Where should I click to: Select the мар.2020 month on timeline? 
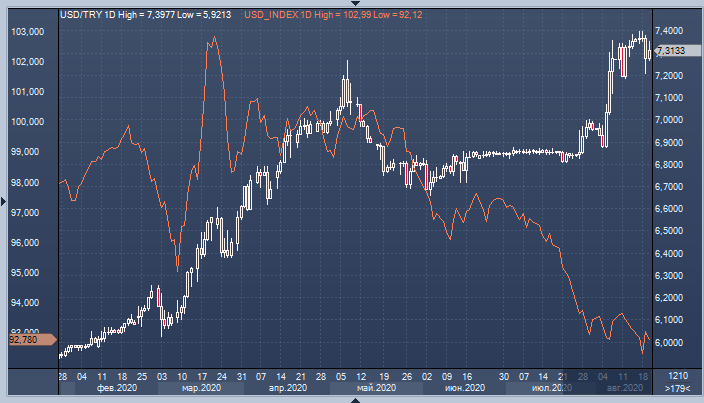click(x=201, y=387)
